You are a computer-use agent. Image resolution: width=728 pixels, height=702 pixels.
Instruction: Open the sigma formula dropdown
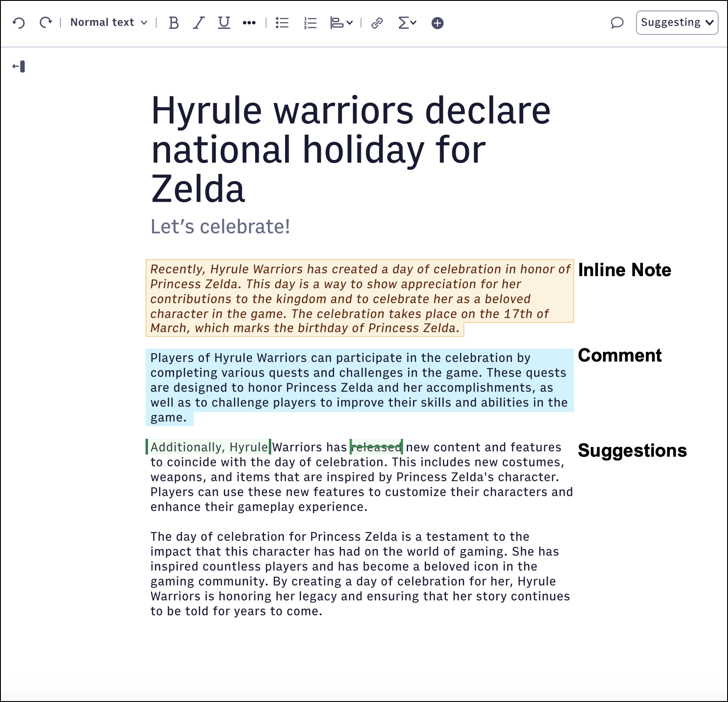coord(407,23)
